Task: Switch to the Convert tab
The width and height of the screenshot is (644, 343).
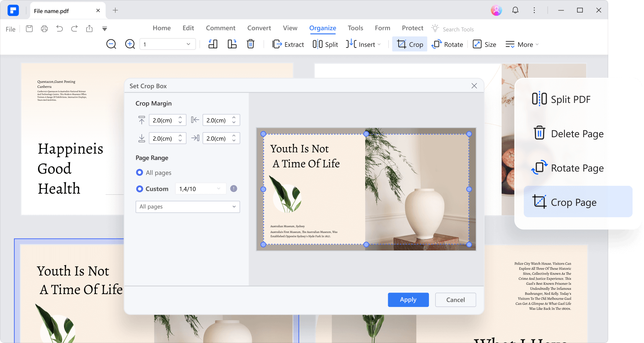Action: click(x=259, y=28)
